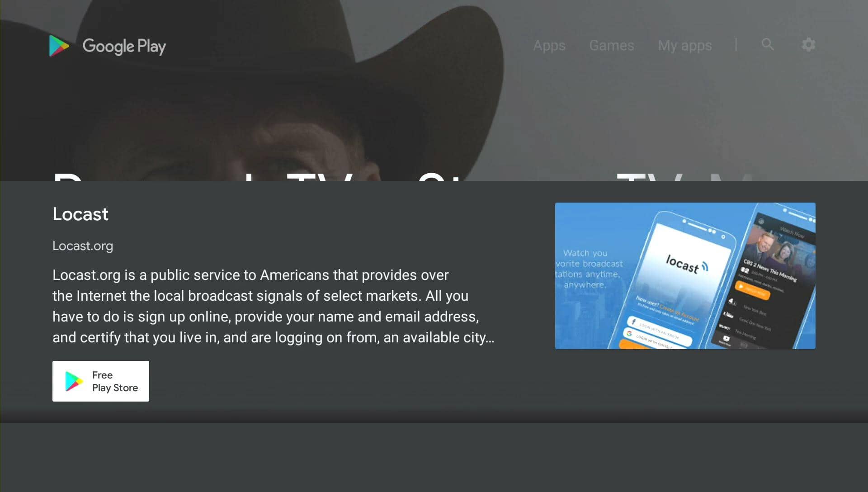Switch to the Apps tab

pos(549,45)
